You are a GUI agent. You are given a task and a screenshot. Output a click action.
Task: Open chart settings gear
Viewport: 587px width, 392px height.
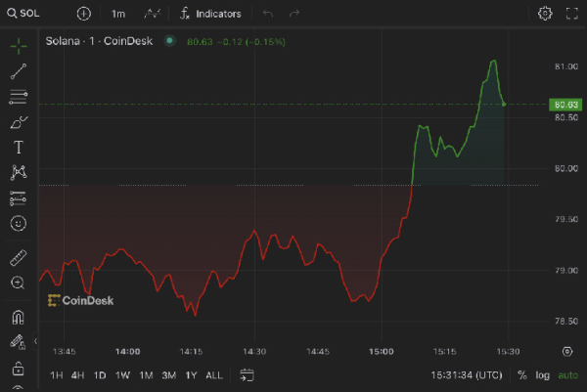pos(545,14)
